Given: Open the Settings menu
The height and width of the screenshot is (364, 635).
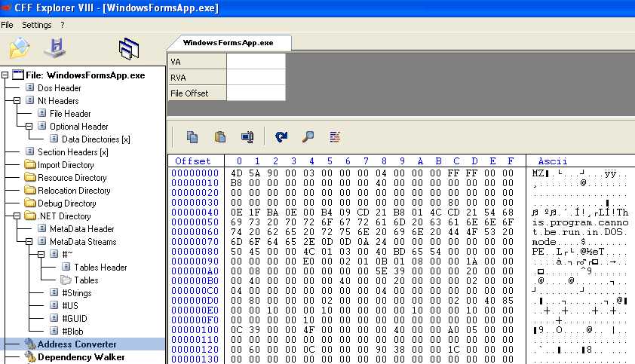Looking at the screenshot, I should pos(37,25).
